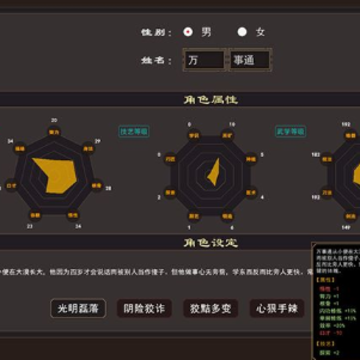The height and width of the screenshot is (360, 360).
Task: Click the skill node valued 10
Action: click(227, 136)
